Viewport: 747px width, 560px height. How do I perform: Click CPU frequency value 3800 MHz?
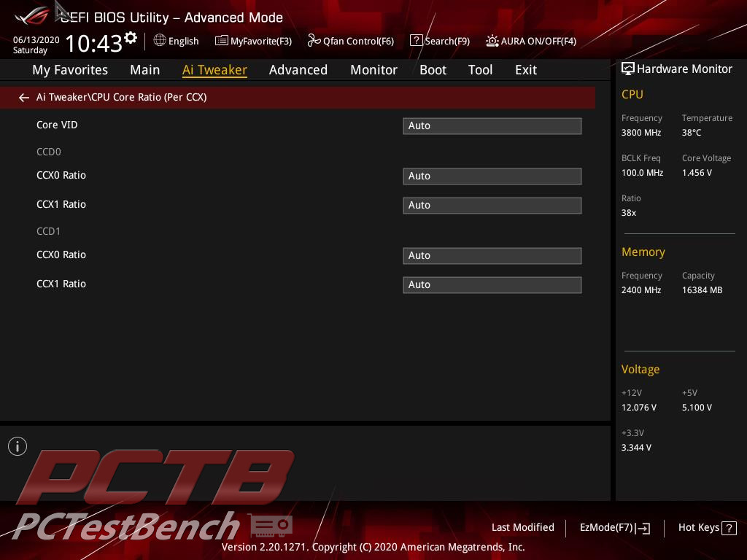coord(640,133)
